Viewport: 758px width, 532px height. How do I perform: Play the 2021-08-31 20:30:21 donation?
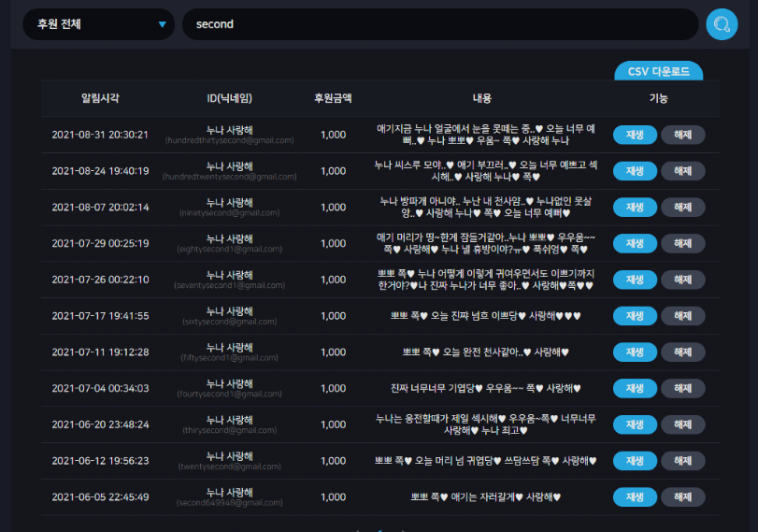(635, 135)
